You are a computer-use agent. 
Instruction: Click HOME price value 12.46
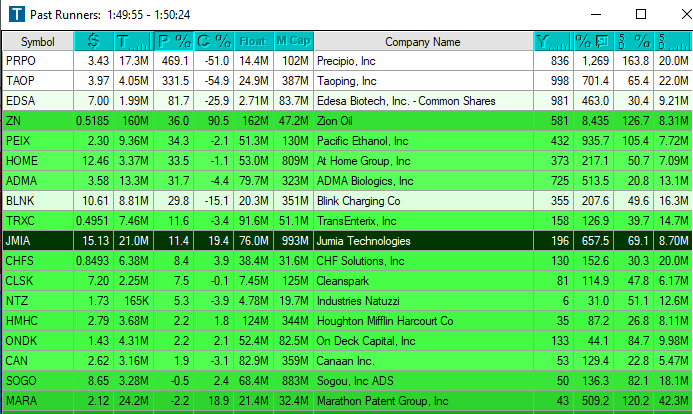[95, 161]
